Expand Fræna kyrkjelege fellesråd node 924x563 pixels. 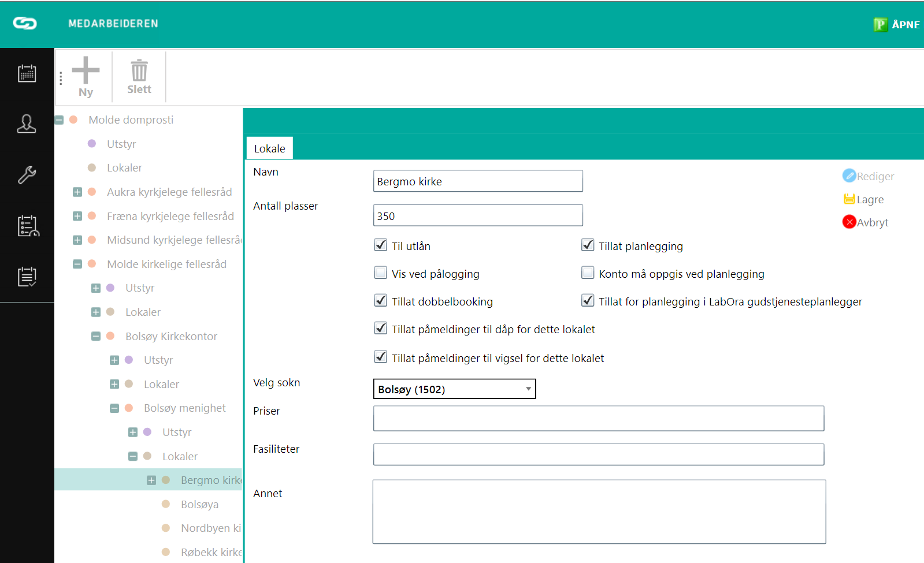(x=77, y=216)
